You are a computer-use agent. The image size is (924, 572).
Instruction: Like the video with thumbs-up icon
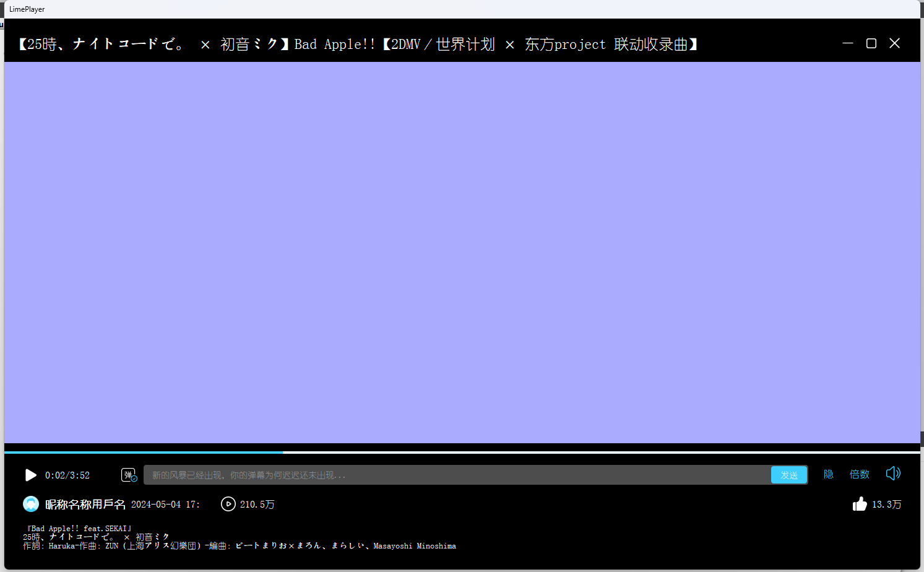[x=860, y=504]
